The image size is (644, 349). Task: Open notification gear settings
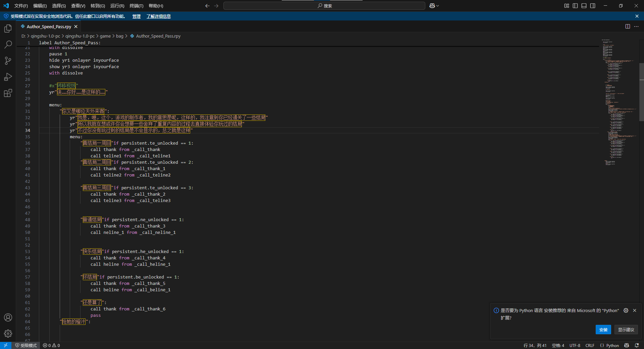tap(626, 310)
